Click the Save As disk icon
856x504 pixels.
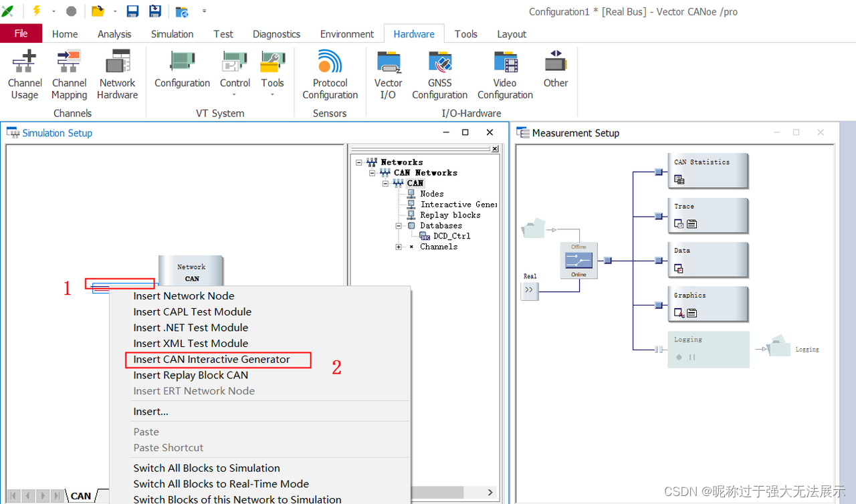(154, 11)
